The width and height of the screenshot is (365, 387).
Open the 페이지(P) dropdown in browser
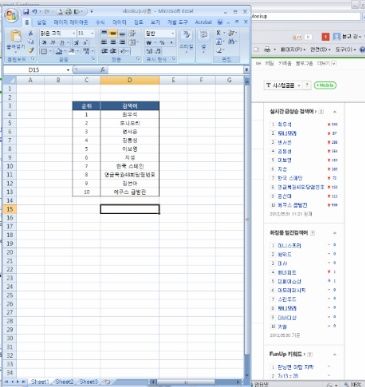coord(293,49)
